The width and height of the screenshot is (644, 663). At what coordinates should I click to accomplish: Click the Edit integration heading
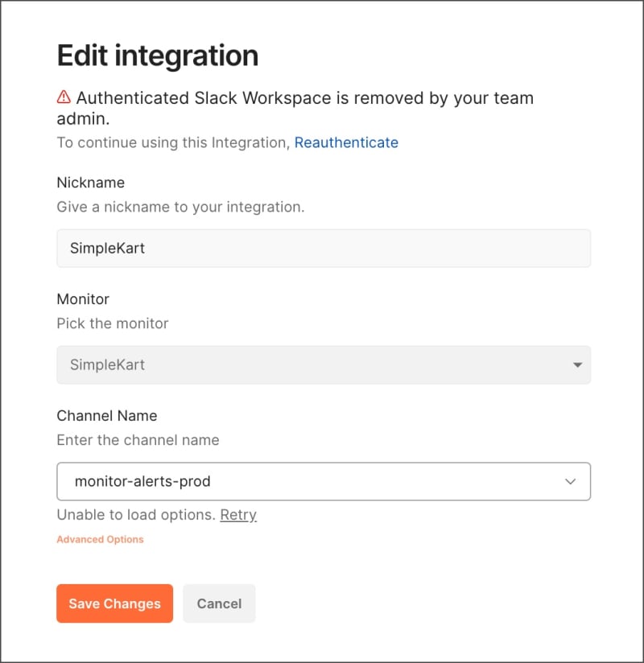pyautogui.click(x=158, y=56)
